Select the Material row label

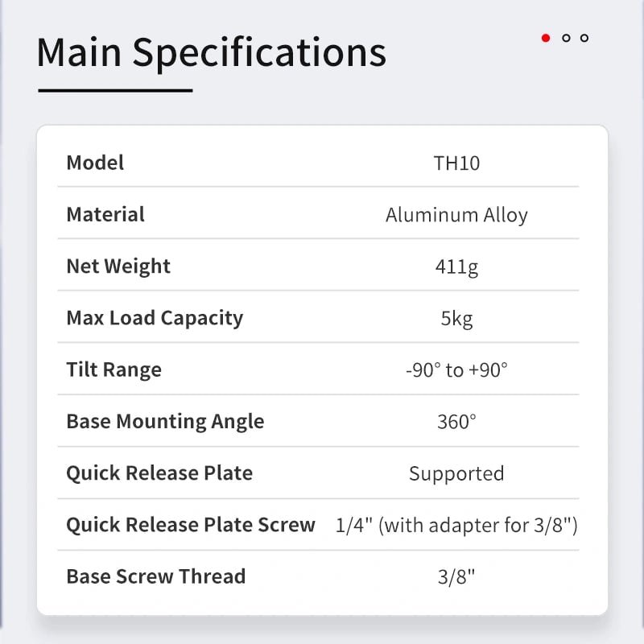click(105, 214)
